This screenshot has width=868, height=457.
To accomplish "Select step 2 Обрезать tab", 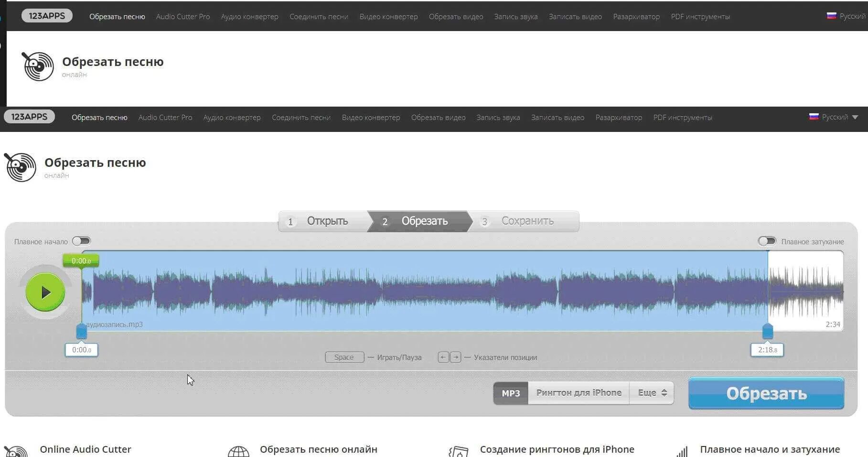I will [419, 221].
